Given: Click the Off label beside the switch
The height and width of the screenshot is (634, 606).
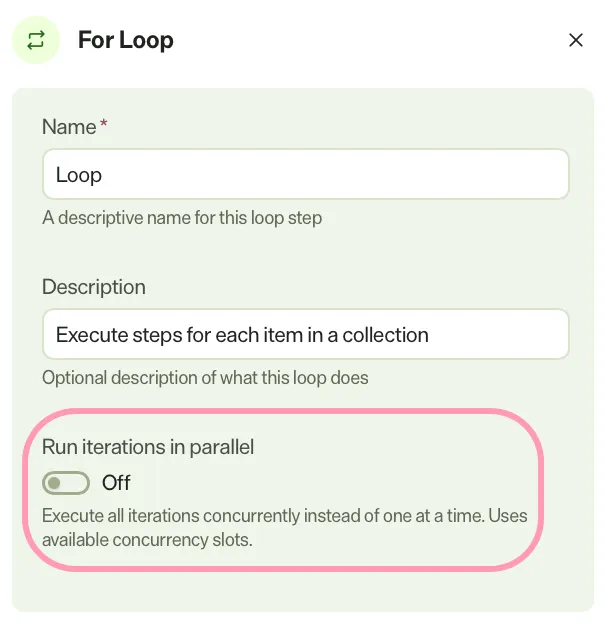Looking at the screenshot, I should (116, 482).
